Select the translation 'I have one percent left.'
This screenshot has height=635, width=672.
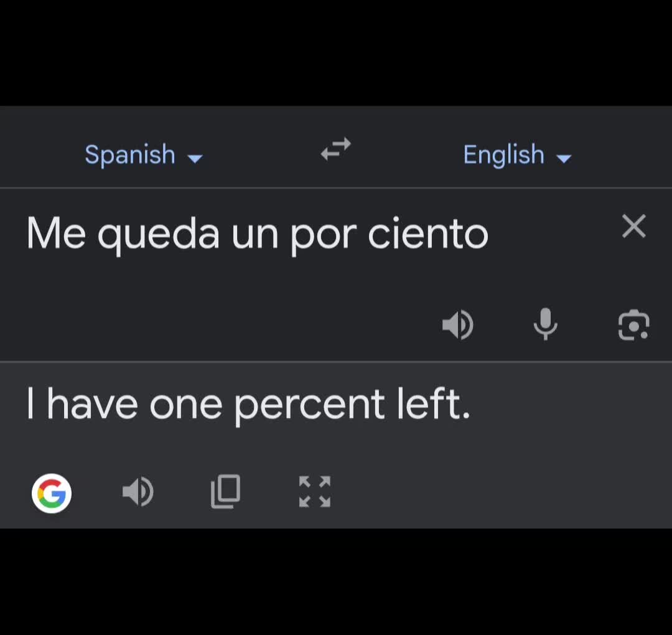[248, 404]
